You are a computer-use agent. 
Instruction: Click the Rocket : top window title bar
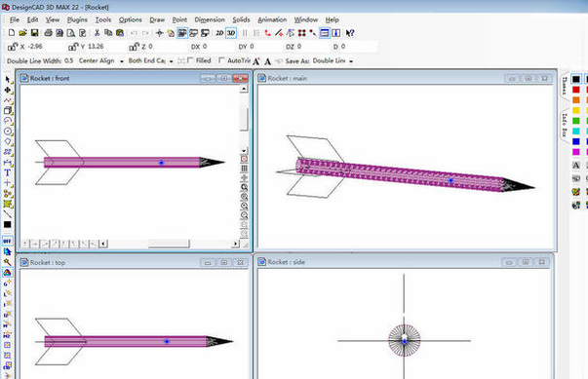[135, 262]
